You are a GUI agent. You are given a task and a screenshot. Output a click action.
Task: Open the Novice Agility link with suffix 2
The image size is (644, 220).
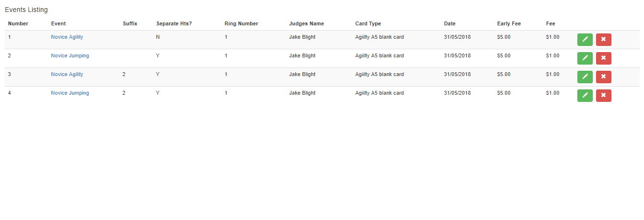[x=67, y=74]
